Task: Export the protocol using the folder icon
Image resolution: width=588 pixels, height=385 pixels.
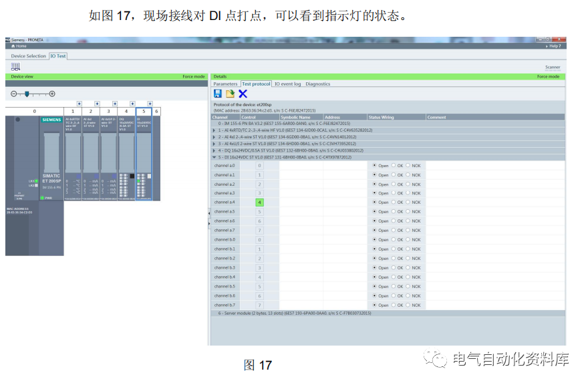Action: click(230, 94)
